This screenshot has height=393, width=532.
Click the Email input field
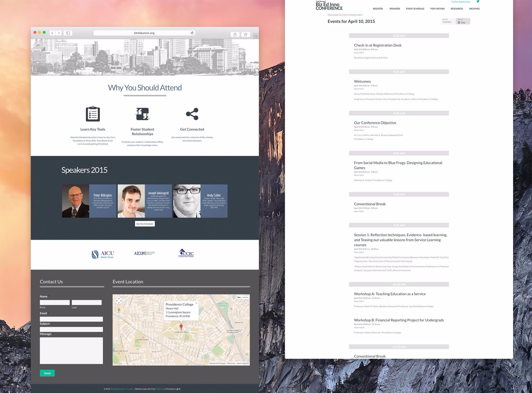[x=71, y=319]
